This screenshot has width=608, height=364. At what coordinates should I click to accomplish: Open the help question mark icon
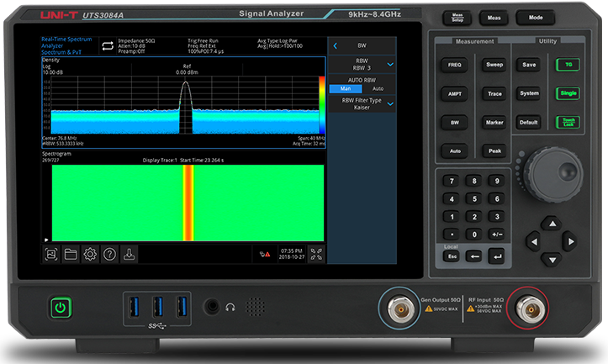click(x=109, y=255)
